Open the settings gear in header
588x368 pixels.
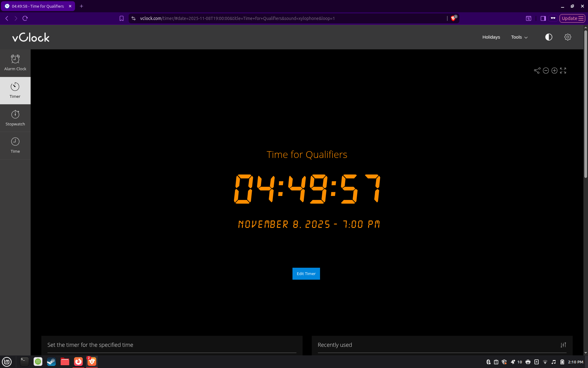(567, 37)
